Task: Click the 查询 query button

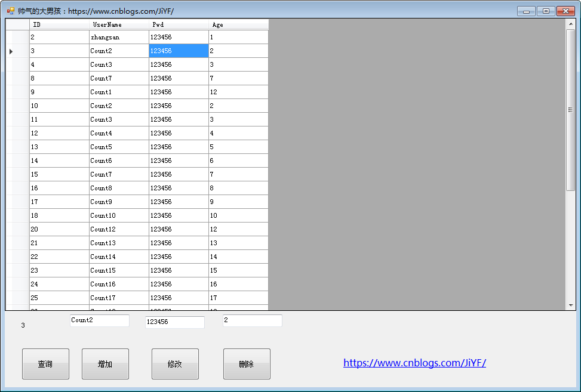Action: tap(45, 364)
